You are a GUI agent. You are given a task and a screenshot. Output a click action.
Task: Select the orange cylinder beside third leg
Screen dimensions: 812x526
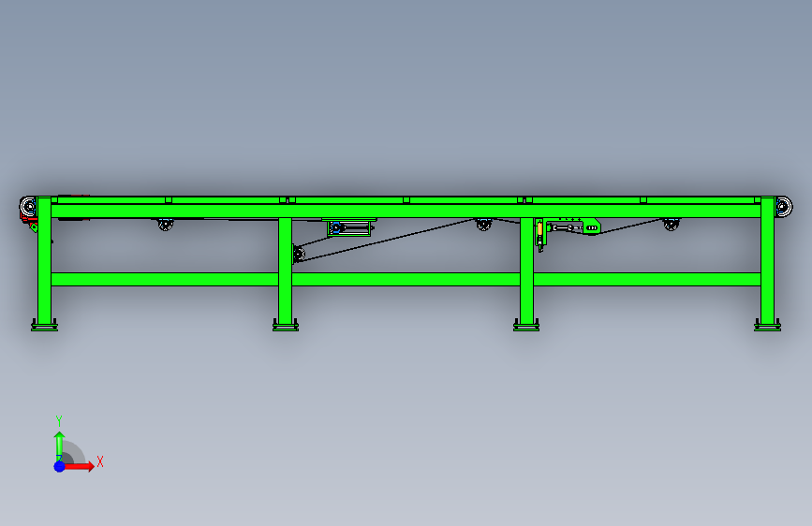[x=540, y=228]
